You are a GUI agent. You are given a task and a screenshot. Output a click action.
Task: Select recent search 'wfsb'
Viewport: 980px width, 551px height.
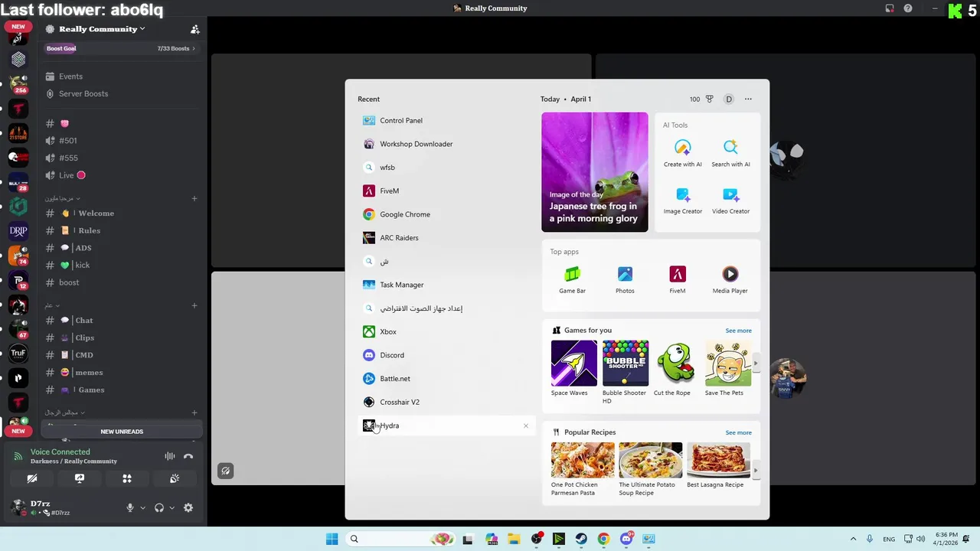coord(446,168)
